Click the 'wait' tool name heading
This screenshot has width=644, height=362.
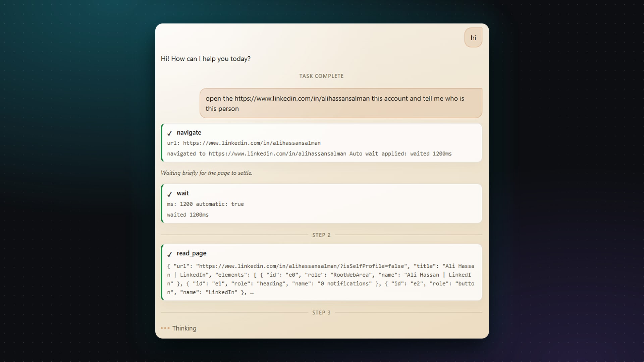(x=183, y=193)
